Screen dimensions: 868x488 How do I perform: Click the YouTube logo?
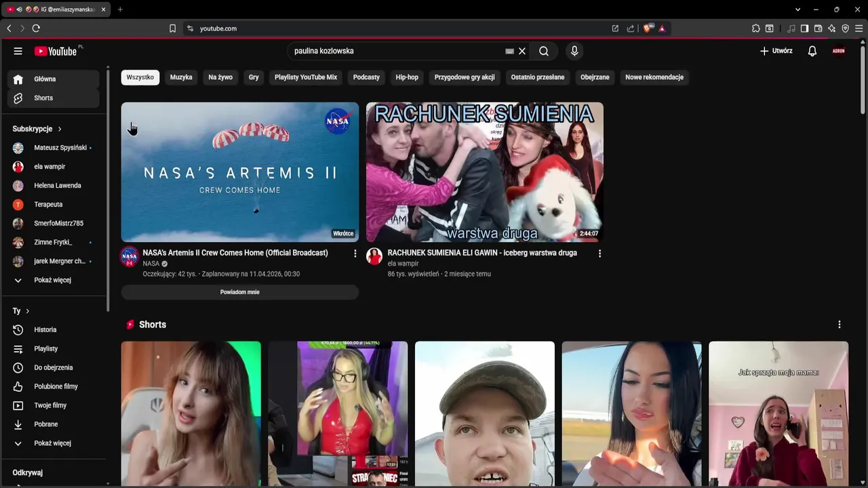(56, 52)
